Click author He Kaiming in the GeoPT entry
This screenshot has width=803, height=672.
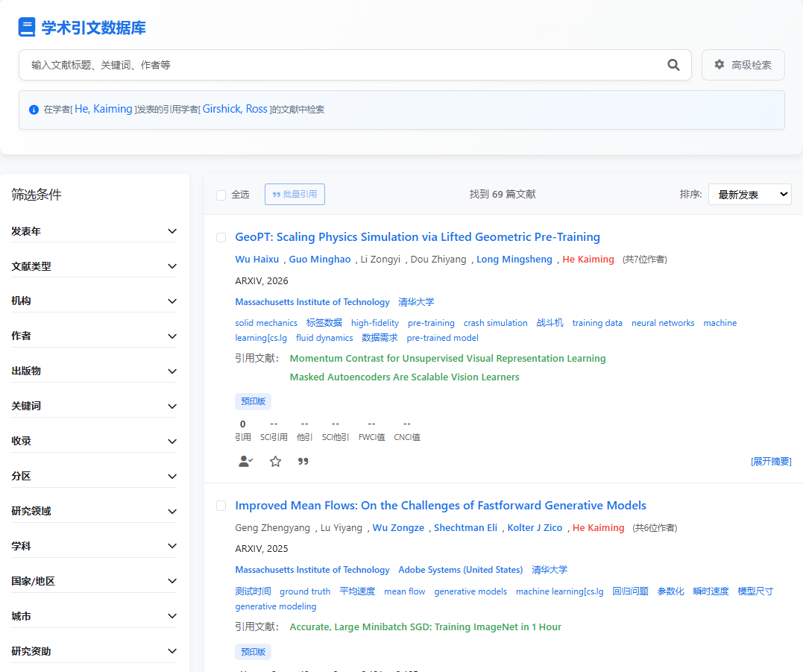click(x=588, y=260)
